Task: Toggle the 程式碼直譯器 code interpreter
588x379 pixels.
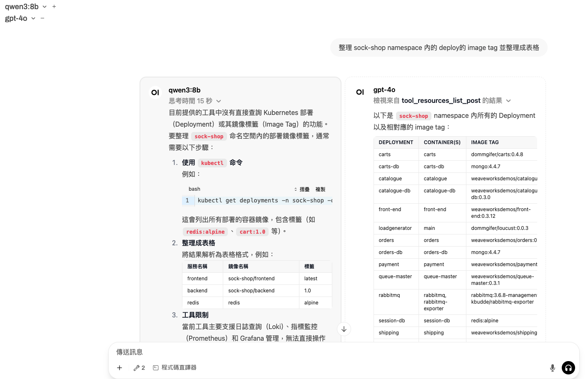Action: tap(175, 368)
